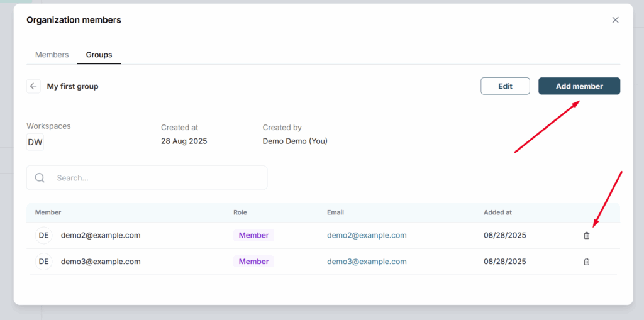Click trash icon for demo3@example.com
The height and width of the screenshot is (320, 644).
[587, 262]
